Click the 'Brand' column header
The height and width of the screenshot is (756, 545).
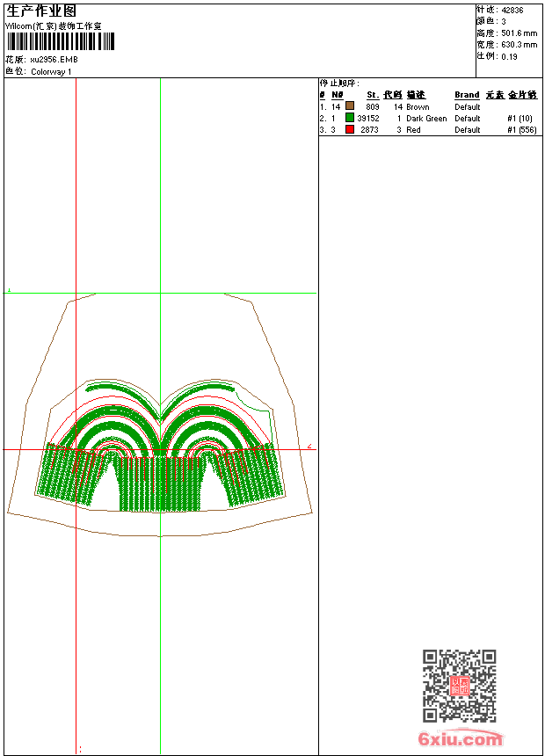point(467,95)
